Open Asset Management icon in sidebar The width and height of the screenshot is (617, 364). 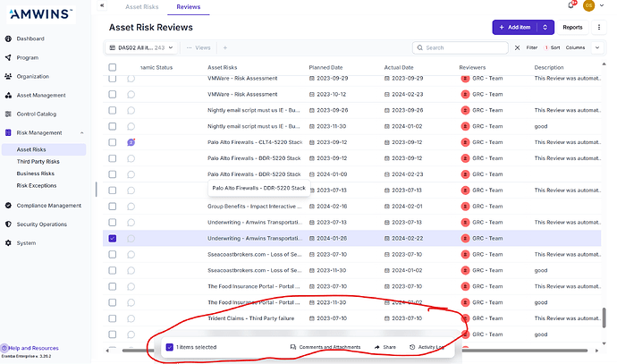[8, 95]
